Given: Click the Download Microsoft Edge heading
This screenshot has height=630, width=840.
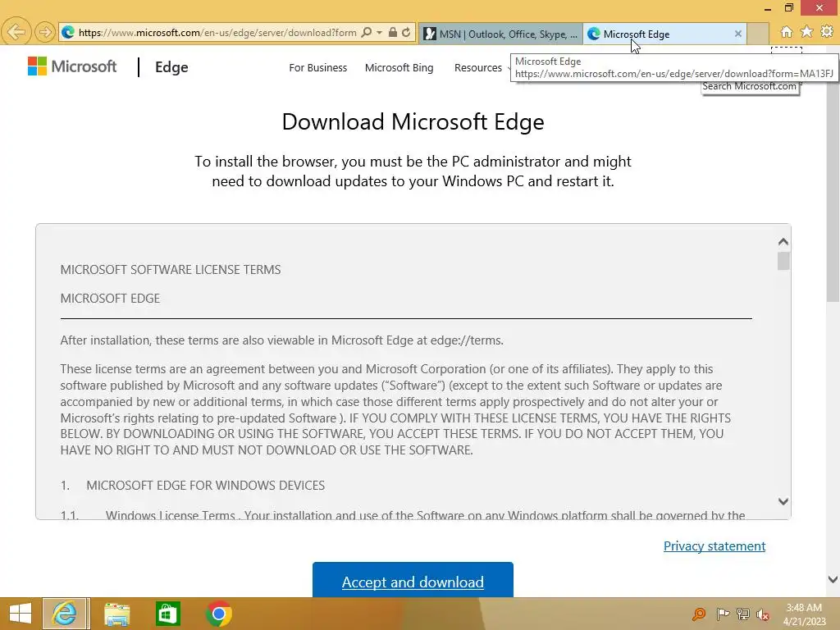Looking at the screenshot, I should 413,121.
